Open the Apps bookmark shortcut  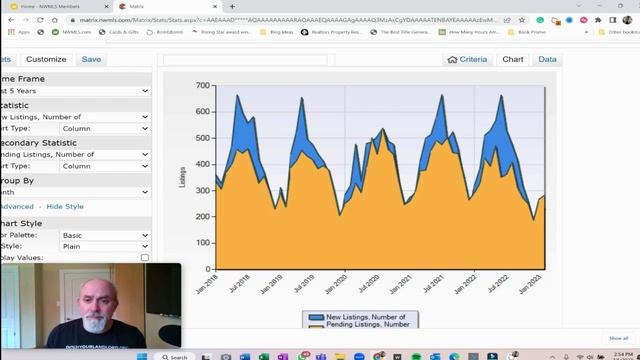pyautogui.click(x=19, y=32)
